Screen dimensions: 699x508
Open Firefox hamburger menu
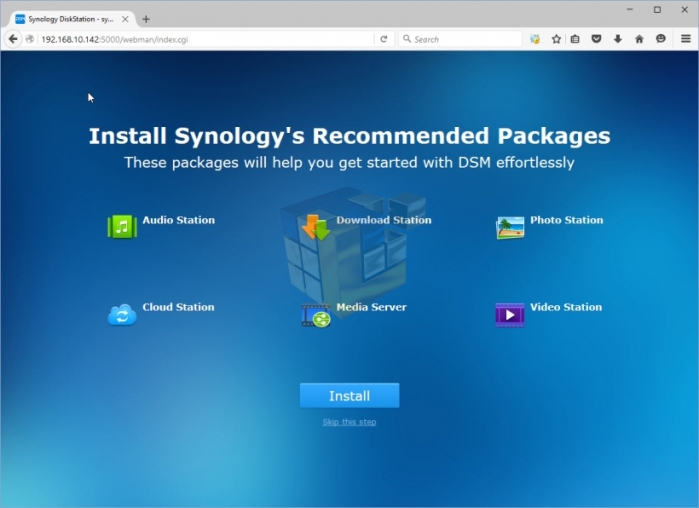(686, 39)
